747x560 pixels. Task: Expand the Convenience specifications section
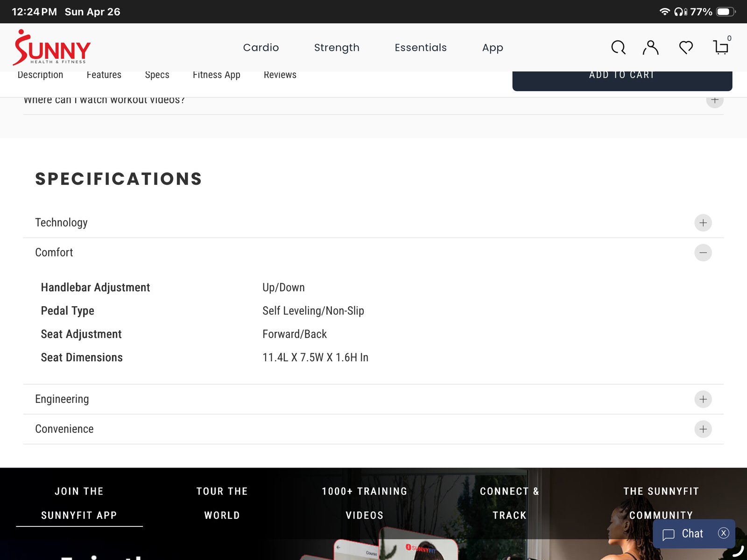click(x=703, y=429)
